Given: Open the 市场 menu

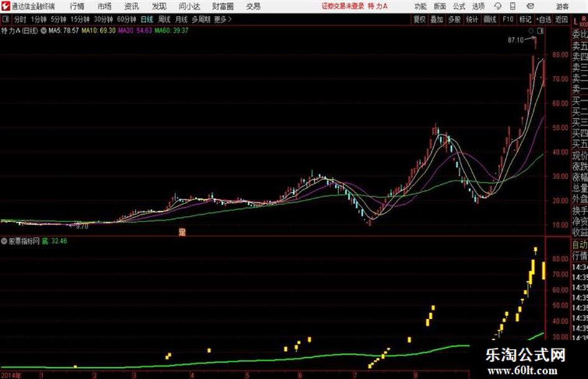Looking at the screenshot, I should (x=105, y=6).
